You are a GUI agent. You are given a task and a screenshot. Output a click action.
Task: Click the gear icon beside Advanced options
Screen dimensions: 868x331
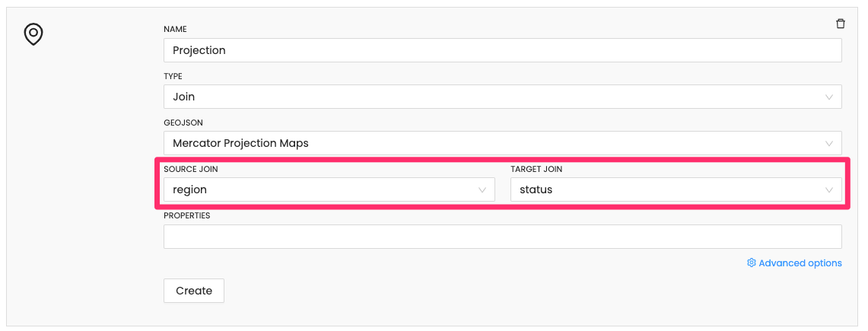point(752,263)
